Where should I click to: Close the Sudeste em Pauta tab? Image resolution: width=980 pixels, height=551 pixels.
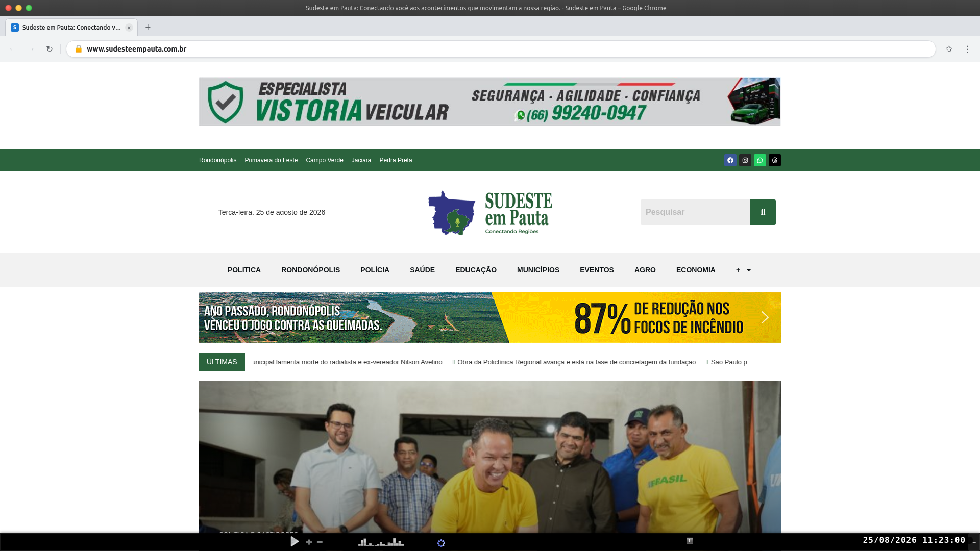point(129,28)
